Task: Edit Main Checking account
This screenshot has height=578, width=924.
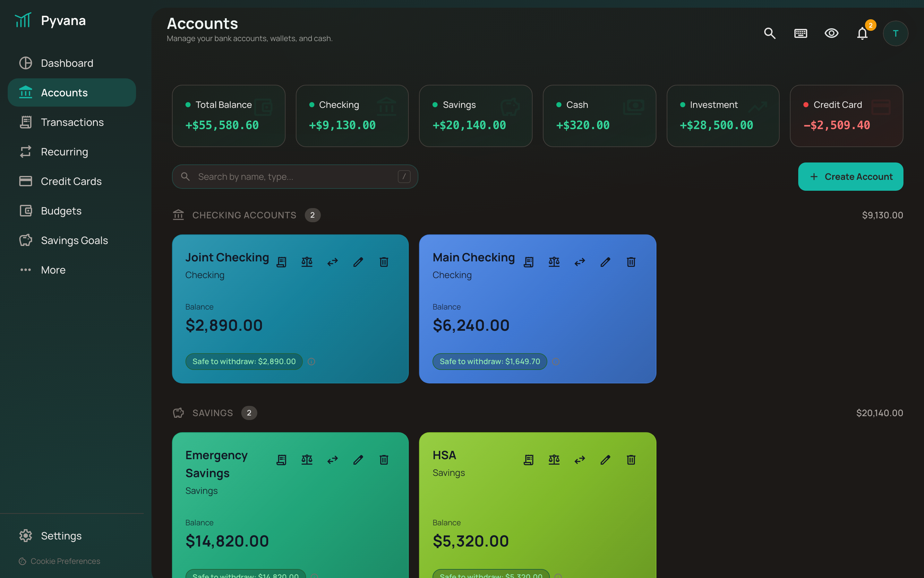Action: (605, 262)
